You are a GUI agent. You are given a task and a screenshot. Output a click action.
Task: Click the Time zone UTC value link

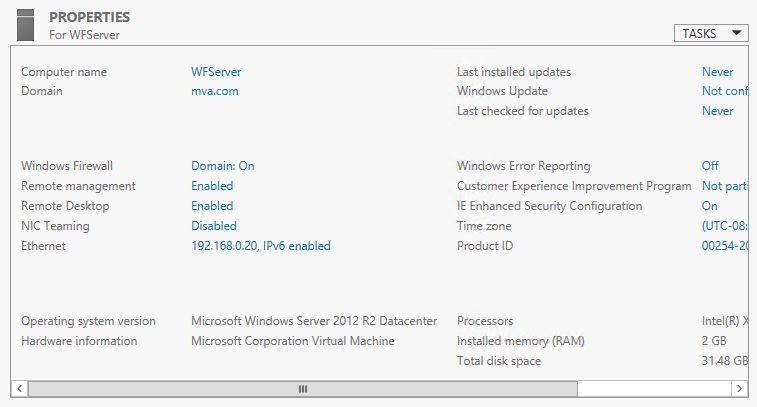pyautogui.click(x=725, y=226)
